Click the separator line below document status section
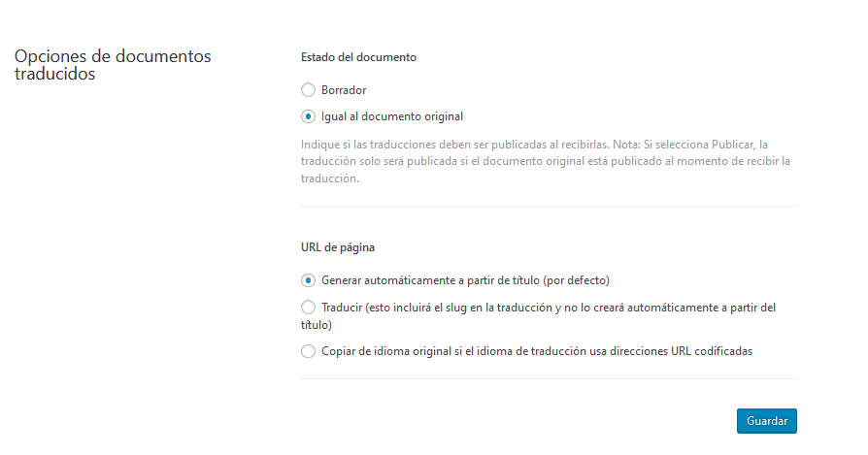Screen dimensions: 868x455 [549, 206]
